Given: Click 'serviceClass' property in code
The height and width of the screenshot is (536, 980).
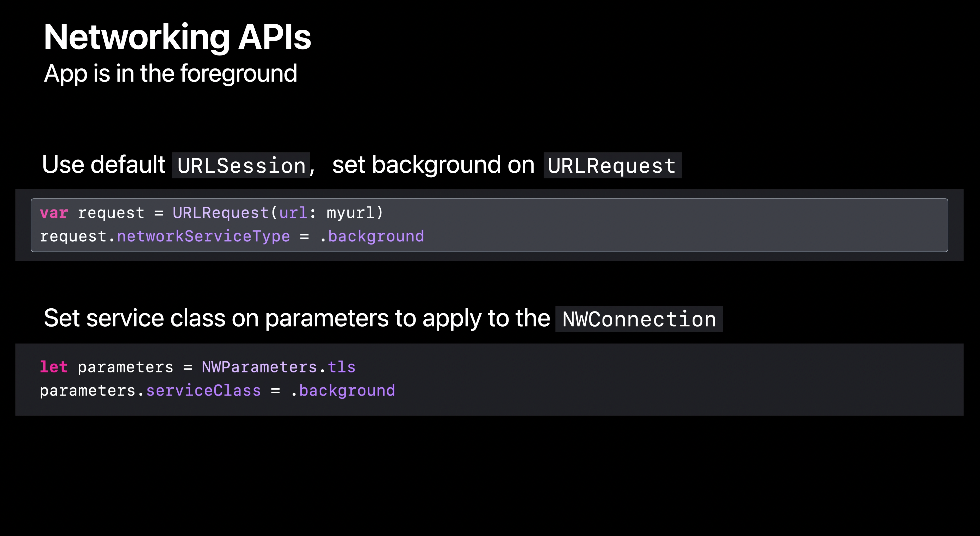Looking at the screenshot, I should (x=204, y=391).
